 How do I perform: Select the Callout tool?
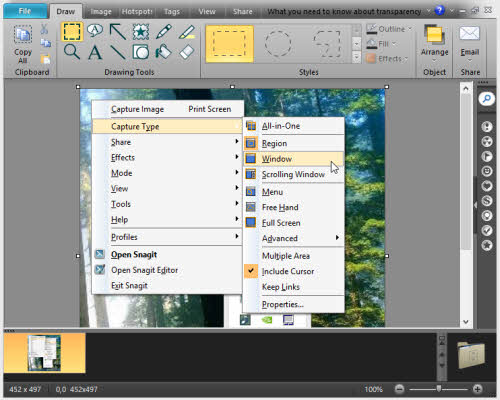95,31
